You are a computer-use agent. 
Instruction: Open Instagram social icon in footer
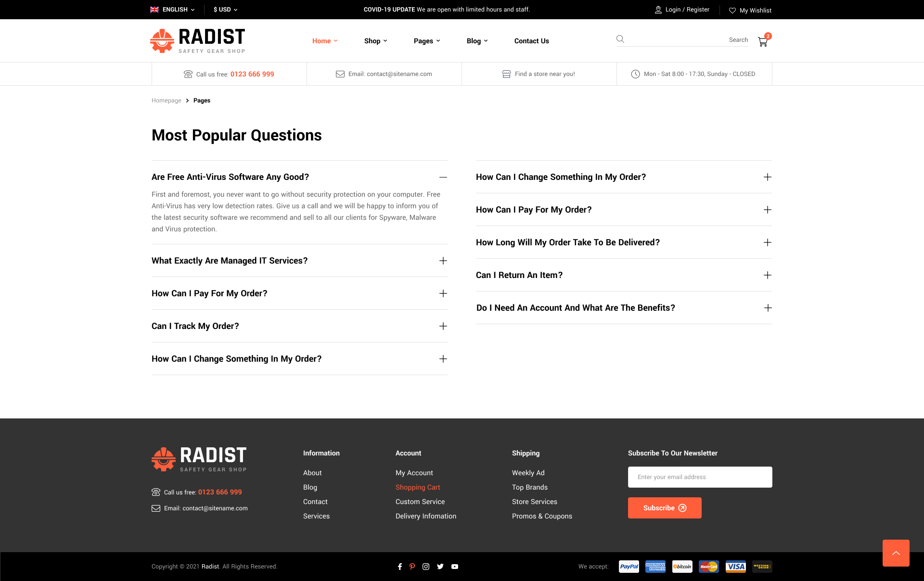click(426, 567)
